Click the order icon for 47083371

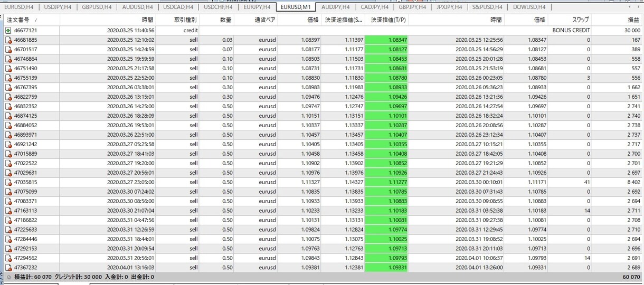8,202
